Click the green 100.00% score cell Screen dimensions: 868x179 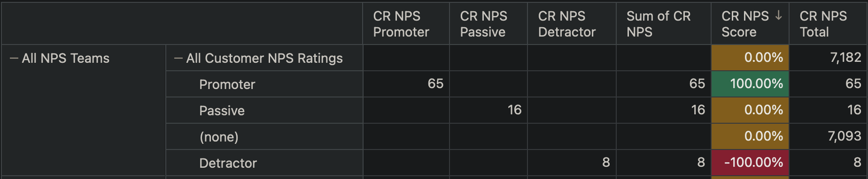(750, 84)
